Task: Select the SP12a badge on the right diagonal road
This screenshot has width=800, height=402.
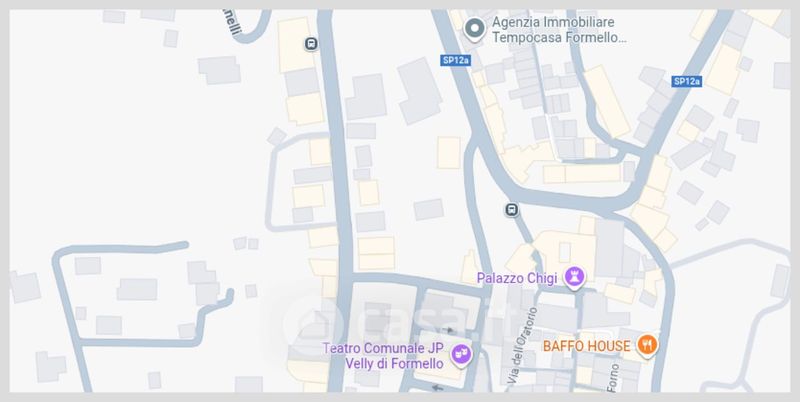Action: [686, 81]
